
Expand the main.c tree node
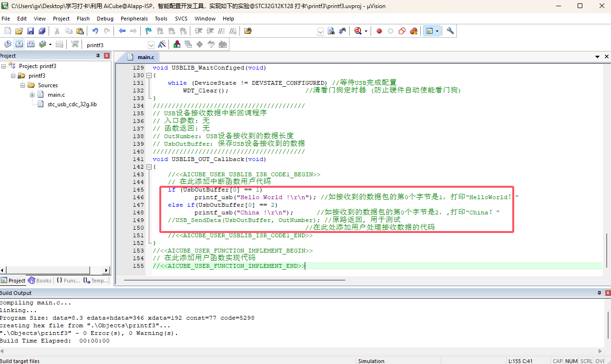[32, 95]
